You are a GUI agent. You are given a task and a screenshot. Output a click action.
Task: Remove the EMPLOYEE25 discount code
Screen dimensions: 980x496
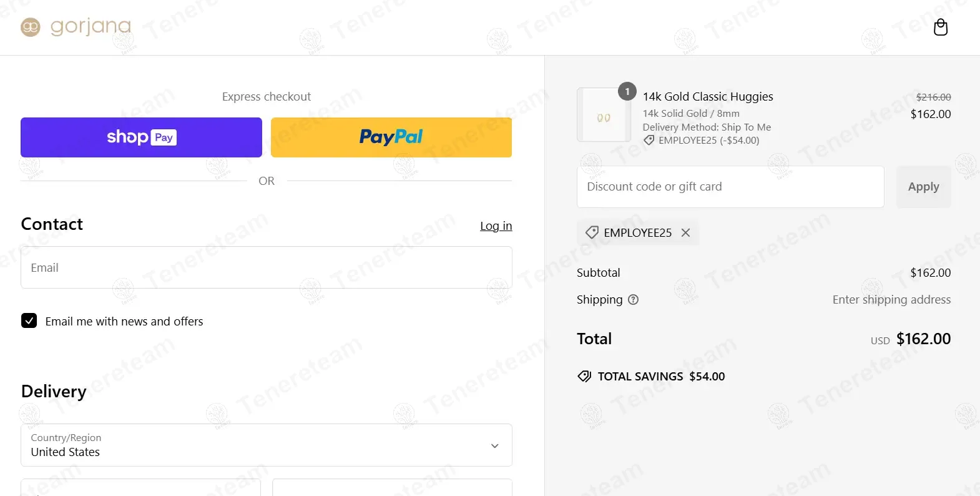685,232
